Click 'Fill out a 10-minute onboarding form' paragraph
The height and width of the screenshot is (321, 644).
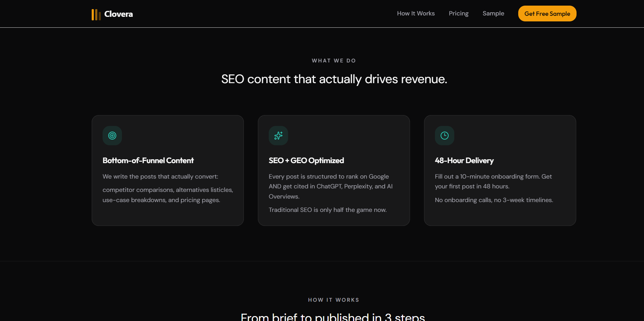click(493, 181)
